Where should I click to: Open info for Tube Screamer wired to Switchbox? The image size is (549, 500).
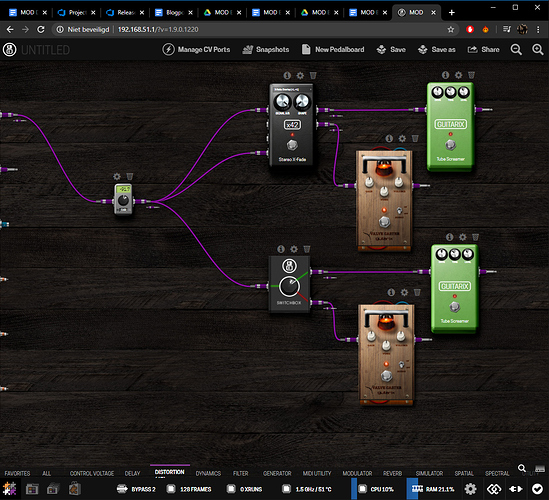(x=450, y=237)
